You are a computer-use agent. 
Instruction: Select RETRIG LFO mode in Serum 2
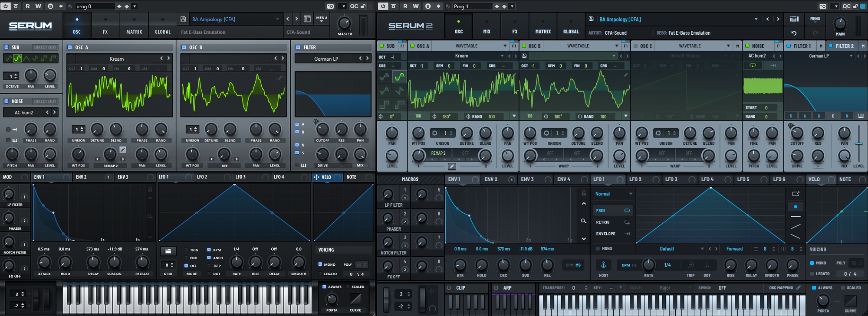coord(613,222)
